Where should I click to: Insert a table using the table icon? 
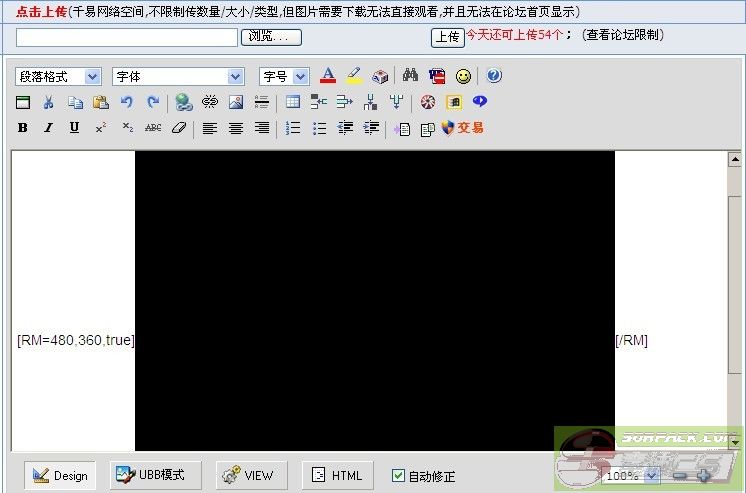293,102
